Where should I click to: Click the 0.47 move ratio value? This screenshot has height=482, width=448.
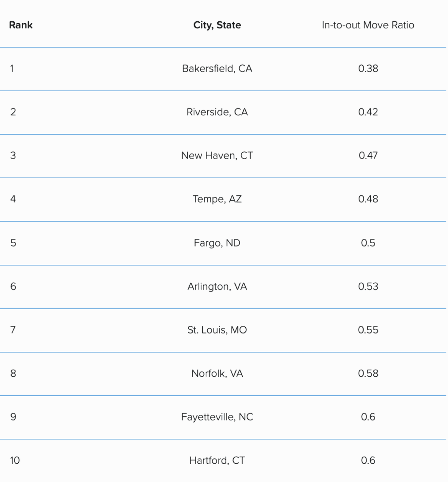368,156
